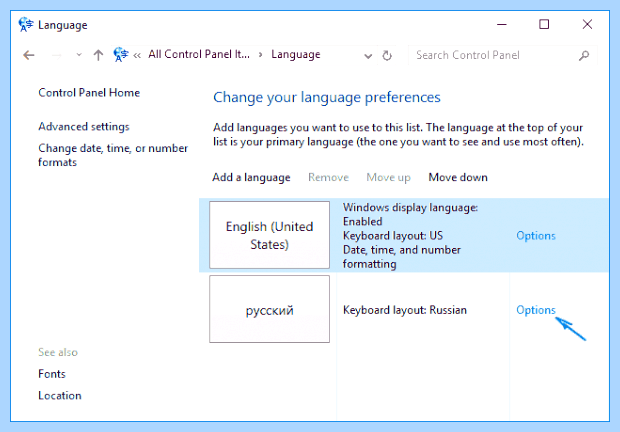Select the русский language tile
Viewport: 620px width, 432px height.
pos(269,309)
